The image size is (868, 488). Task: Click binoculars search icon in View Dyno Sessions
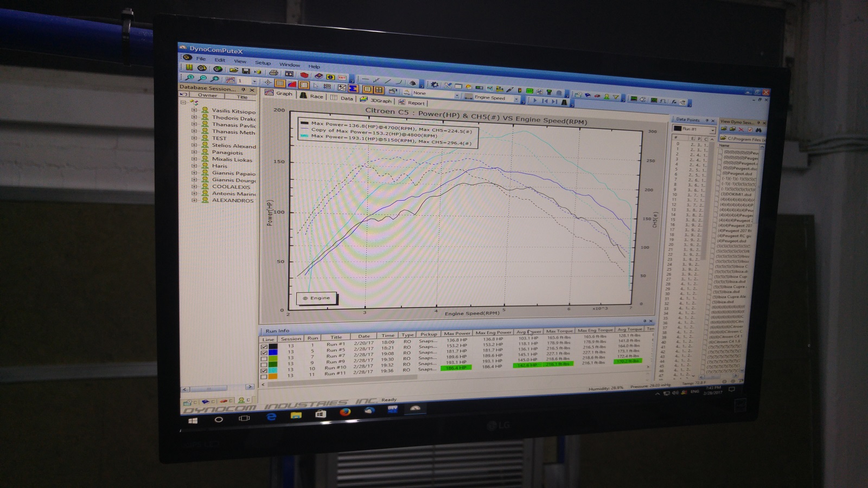tap(758, 130)
